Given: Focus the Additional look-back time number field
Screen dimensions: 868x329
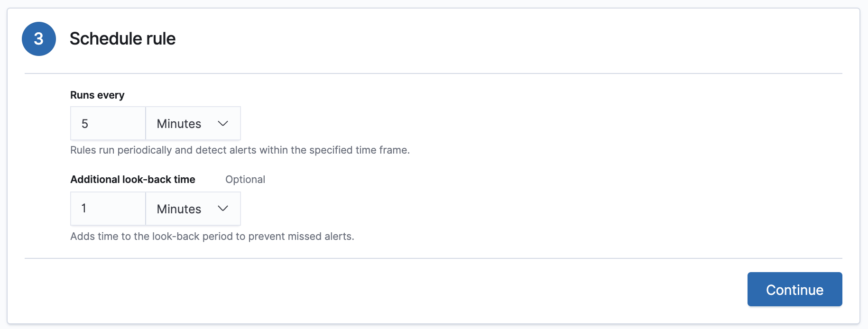Looking at the screenshot, I should [108, 209].
